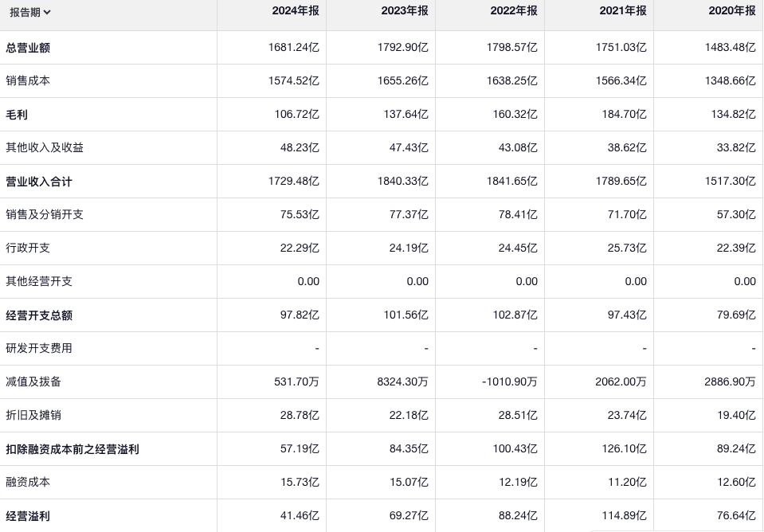
Task: Select the 扣除融资成本前之经营溢利 row label
Action: coord(72,449)
